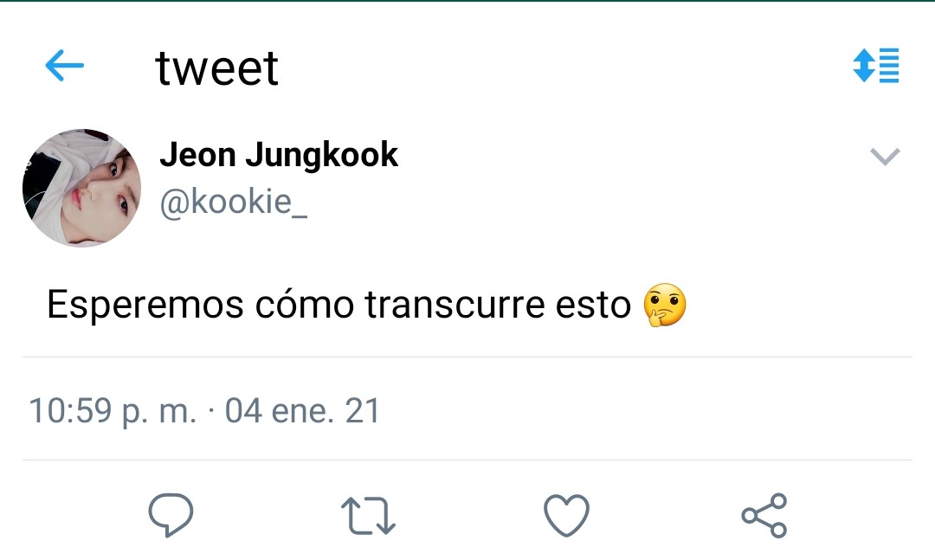Like the tweet with the heart icon

[566, 516]
